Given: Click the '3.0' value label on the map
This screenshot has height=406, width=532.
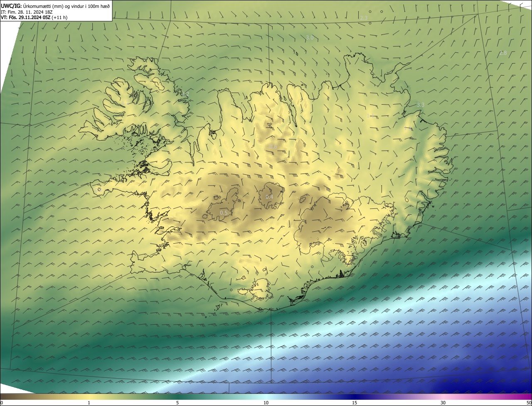Looking at the screenshot, I should (x=310, y=37).
